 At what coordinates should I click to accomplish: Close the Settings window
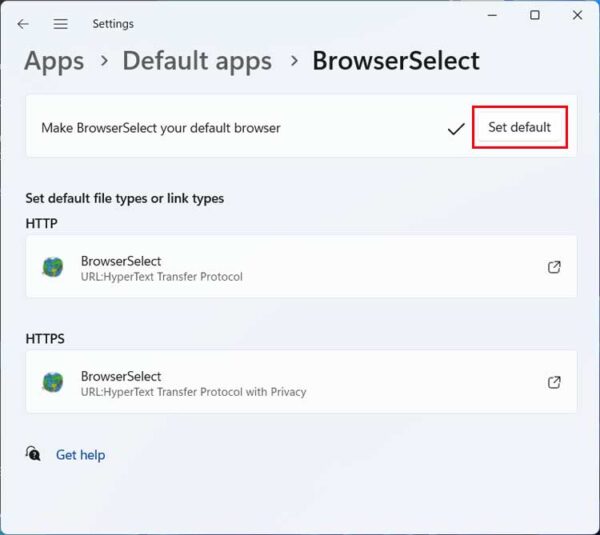(577, 15)
